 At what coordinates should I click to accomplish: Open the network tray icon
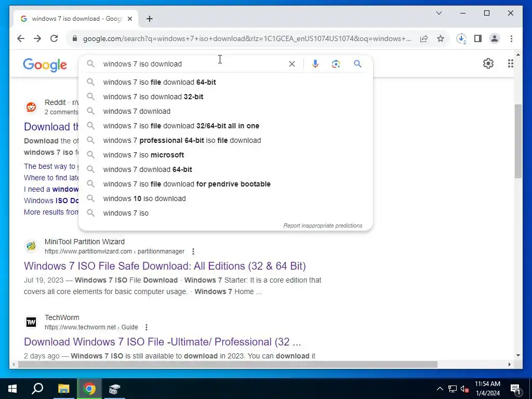click(453, 389)
